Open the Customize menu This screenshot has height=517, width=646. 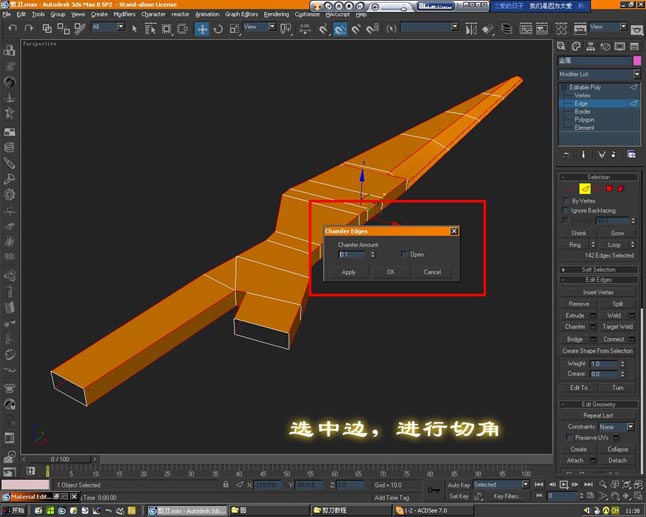pos(307,14)
